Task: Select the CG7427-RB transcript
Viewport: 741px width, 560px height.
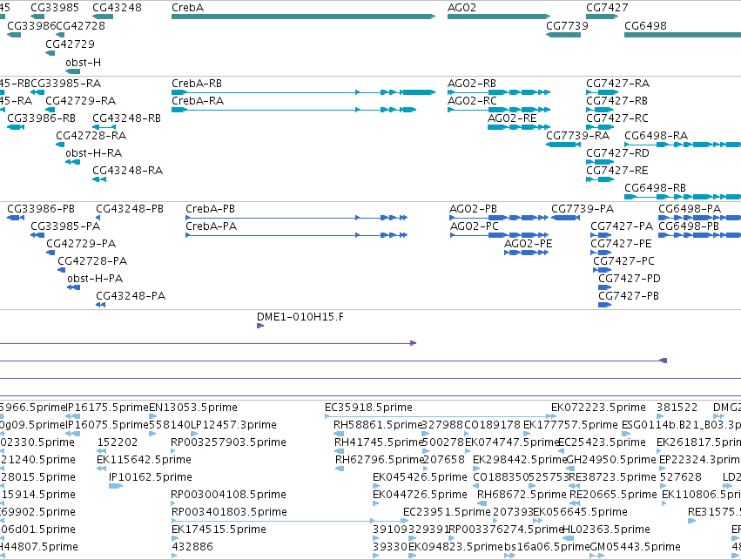Action: pos(600,110)
